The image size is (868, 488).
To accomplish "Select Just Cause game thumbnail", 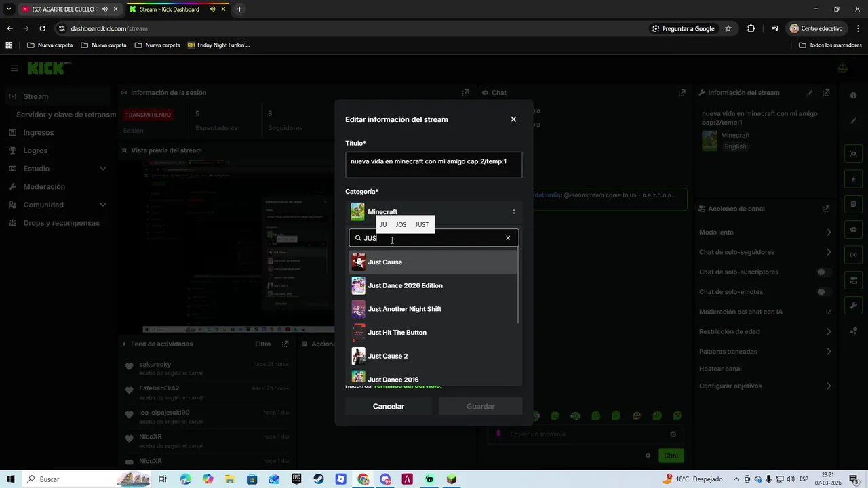I will (358, 262).
